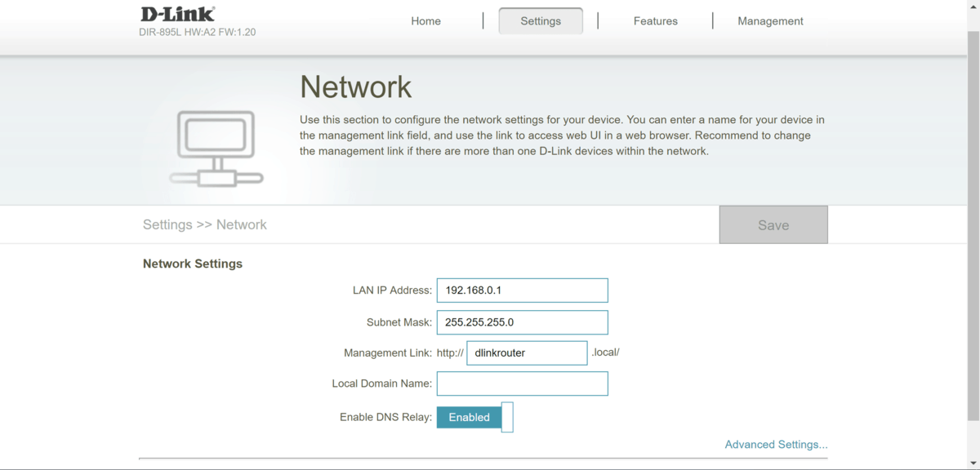Click the D-Link logo
Screen dimensions: 980x470
point(177,14)
